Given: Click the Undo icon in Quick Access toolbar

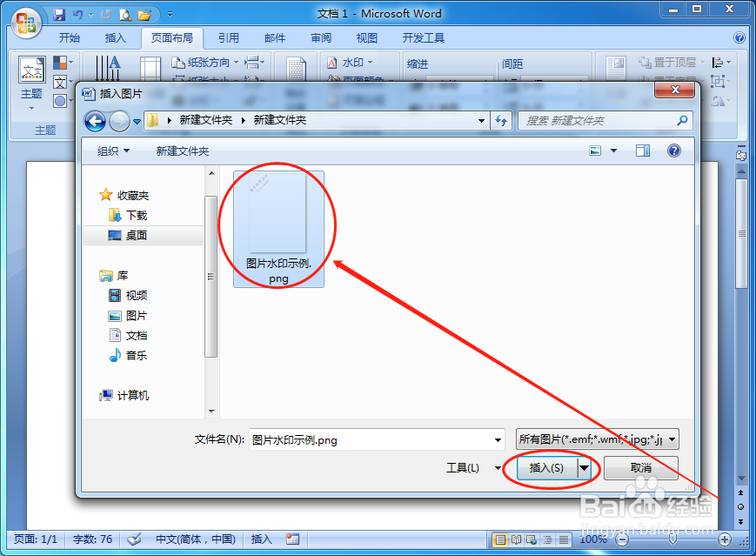Looking at the screenshot, I should pos(77,15).
